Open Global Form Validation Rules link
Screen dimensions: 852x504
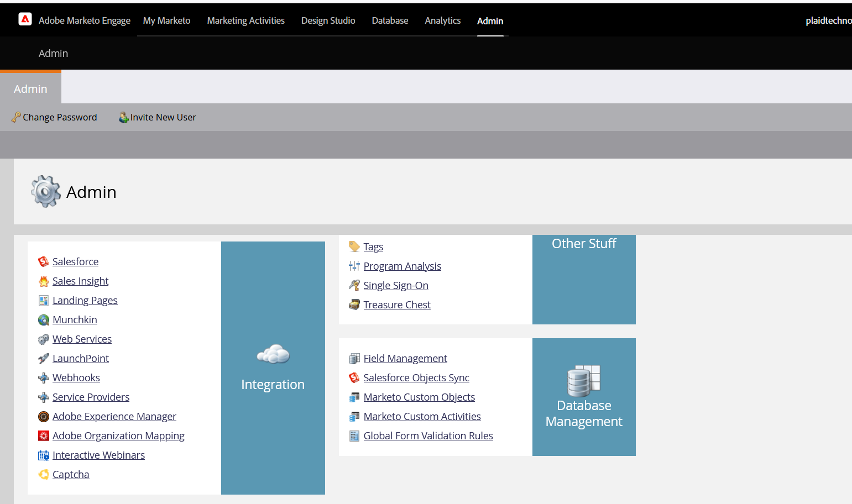(x=428, y=435)
